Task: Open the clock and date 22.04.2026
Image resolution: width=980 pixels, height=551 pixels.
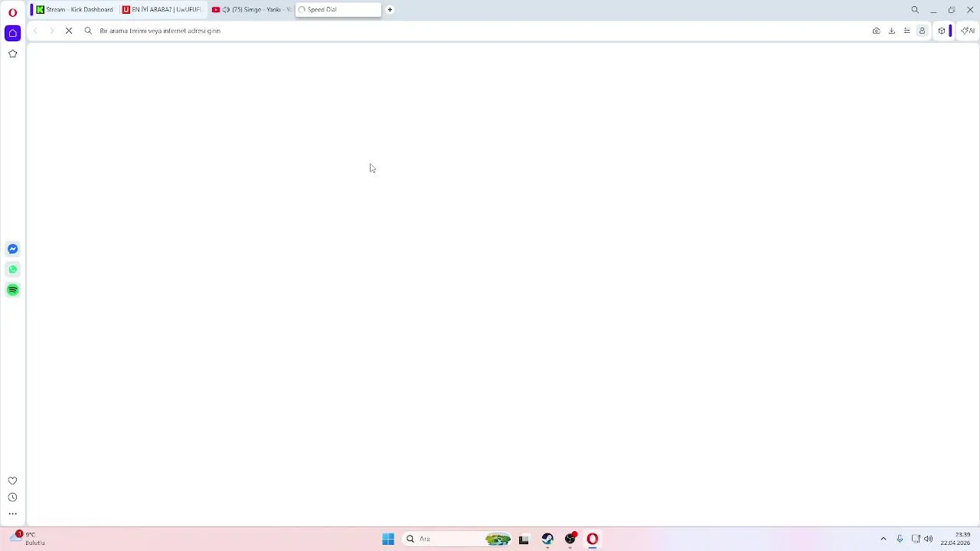Action: (955, 539)
